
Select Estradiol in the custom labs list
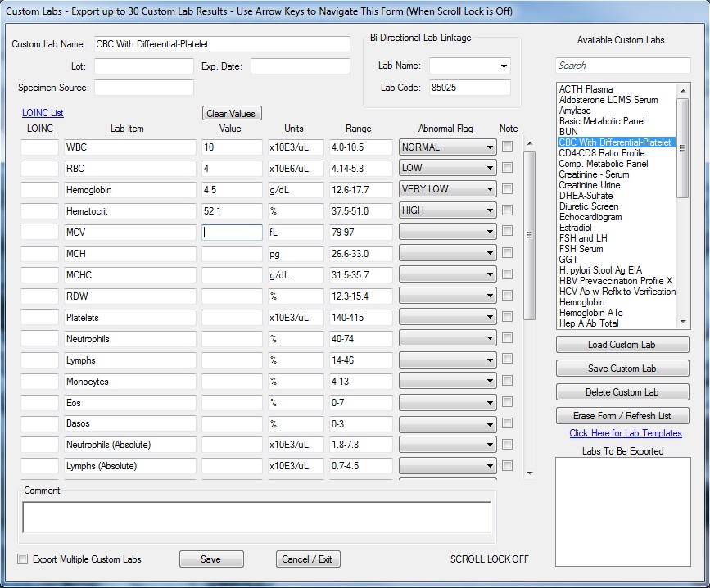[575, 227]
